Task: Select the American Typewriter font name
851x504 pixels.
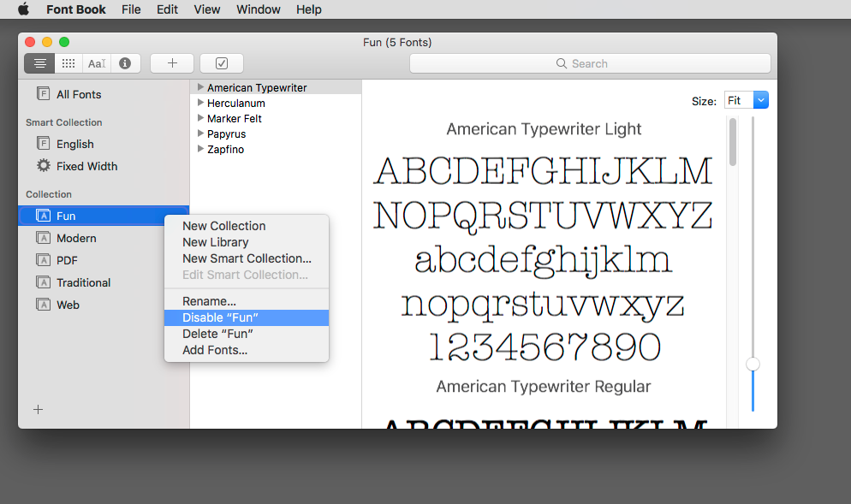Action: coord(257,87)
